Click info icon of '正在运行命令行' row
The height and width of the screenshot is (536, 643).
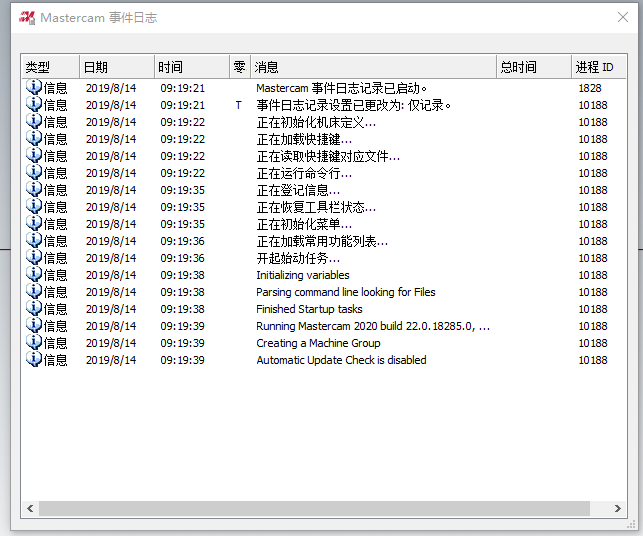(34, 173)
